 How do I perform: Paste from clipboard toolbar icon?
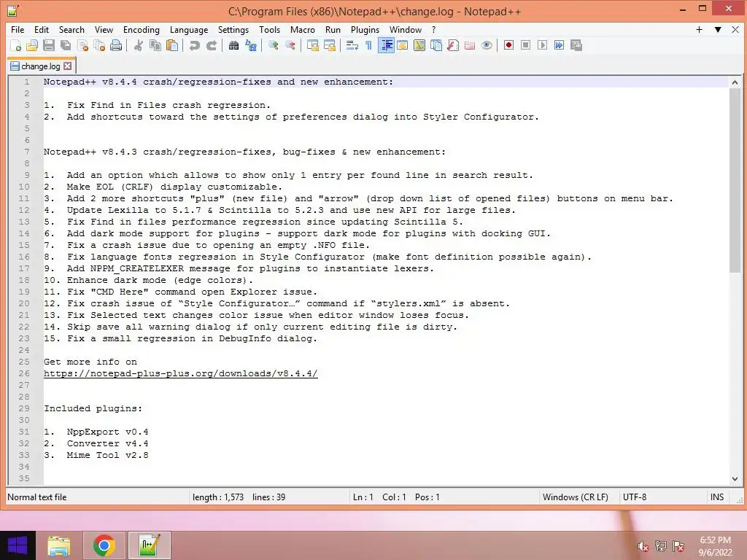pyautogui.click(x=172, y=45)
